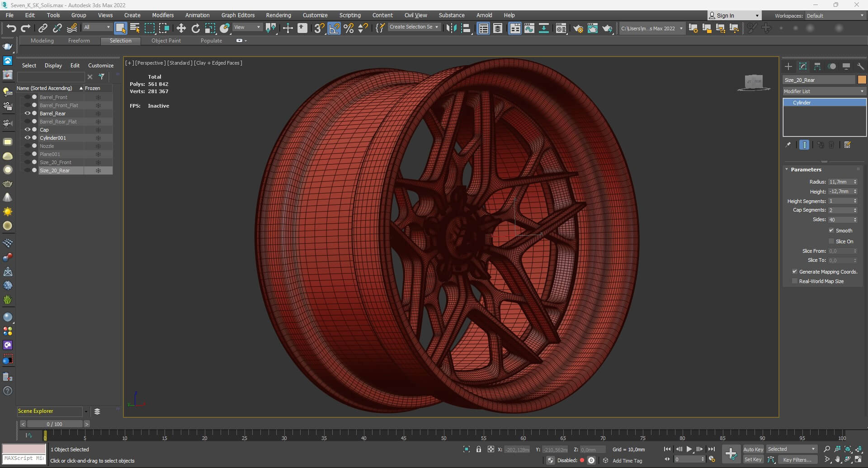The image size is (868, 468).
Task: Open the Modify panel tab icon
Action: (803, 66)
